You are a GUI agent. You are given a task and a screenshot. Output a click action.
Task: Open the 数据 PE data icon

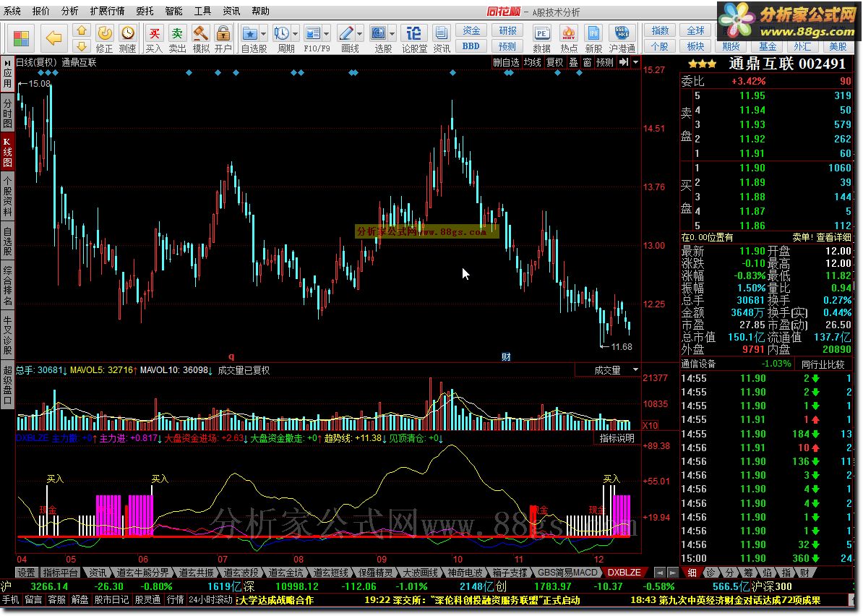[x=541, y=33]
